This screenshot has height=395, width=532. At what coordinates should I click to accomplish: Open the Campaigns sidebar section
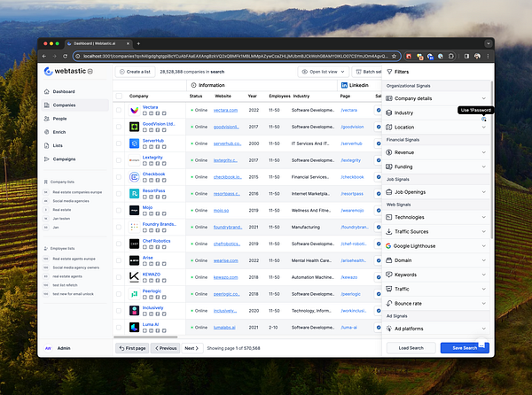(75, 159)
